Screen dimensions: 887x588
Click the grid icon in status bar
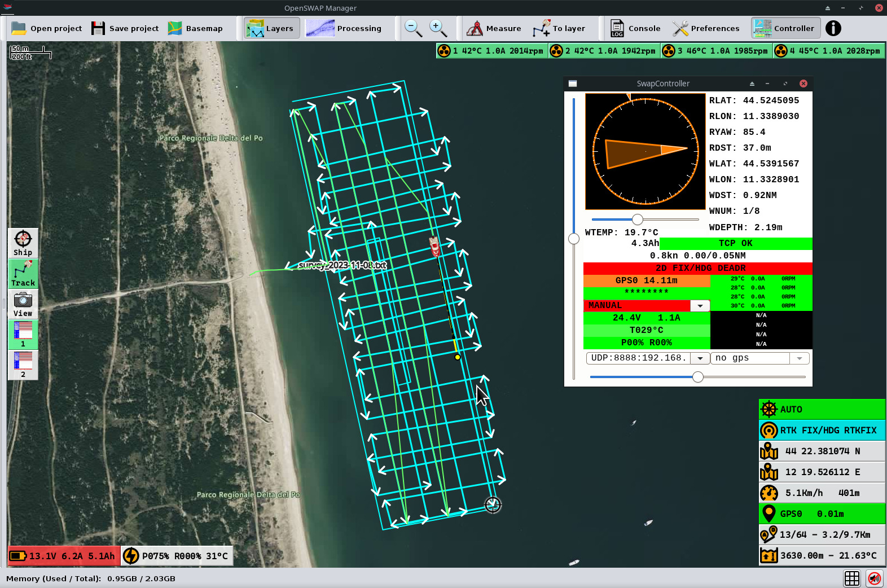point(851,578)
